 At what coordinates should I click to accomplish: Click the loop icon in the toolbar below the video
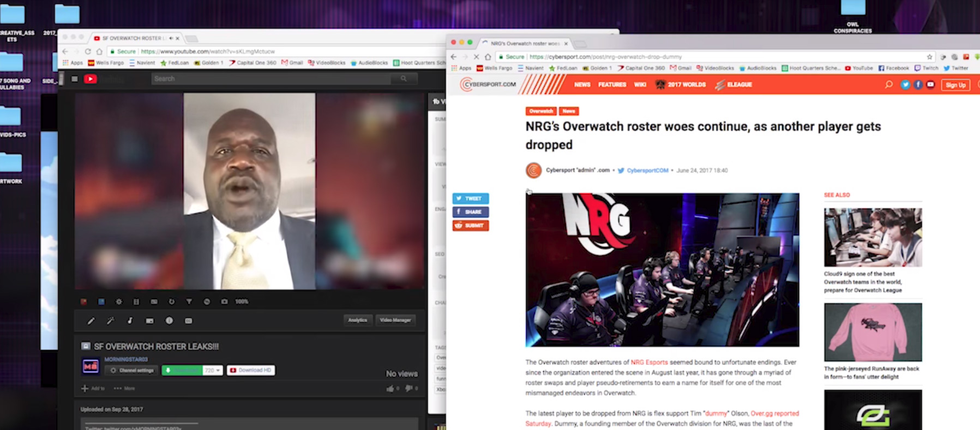tap(171, 301)
